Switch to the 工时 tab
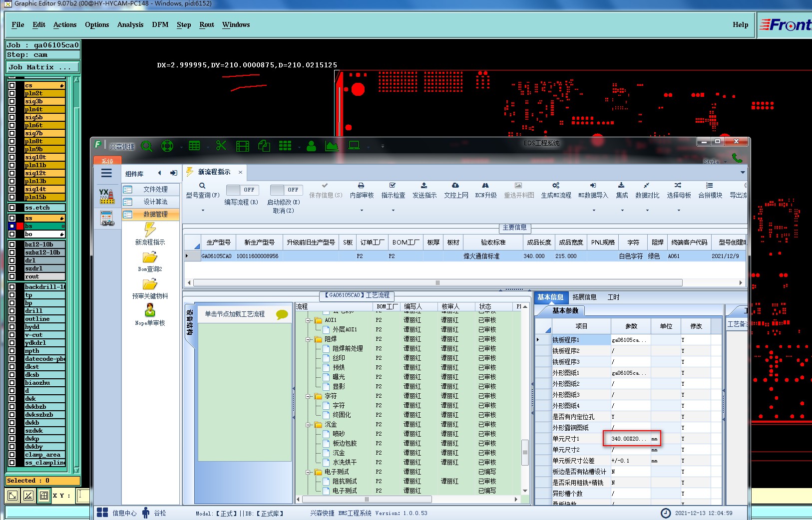Image resolution: width=812 pixels, height=520 pixels. point(613,297)
